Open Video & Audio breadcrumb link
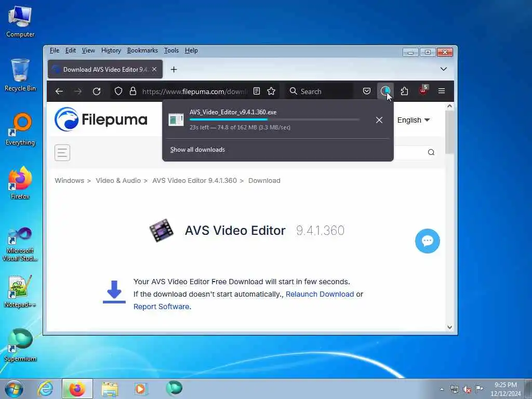Viewport: 532px width, 399px height. [x=118, y=180]
